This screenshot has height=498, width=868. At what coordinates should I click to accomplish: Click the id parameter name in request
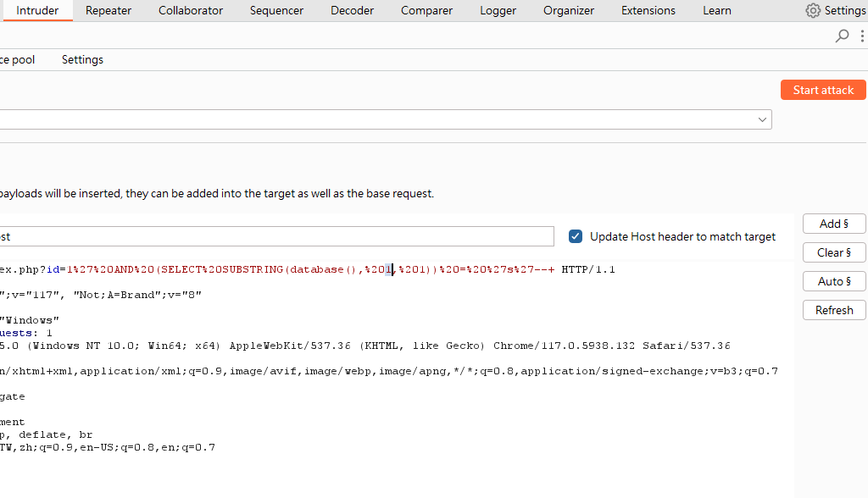53,269
